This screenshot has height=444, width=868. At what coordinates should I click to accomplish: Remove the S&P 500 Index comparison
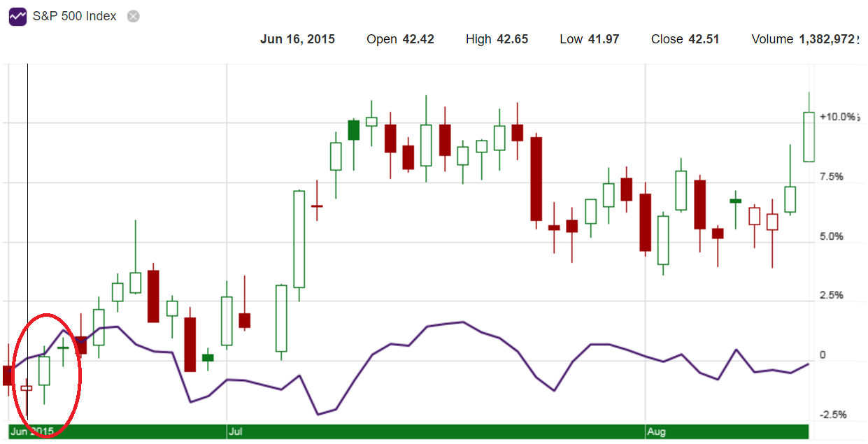[133, 16]
